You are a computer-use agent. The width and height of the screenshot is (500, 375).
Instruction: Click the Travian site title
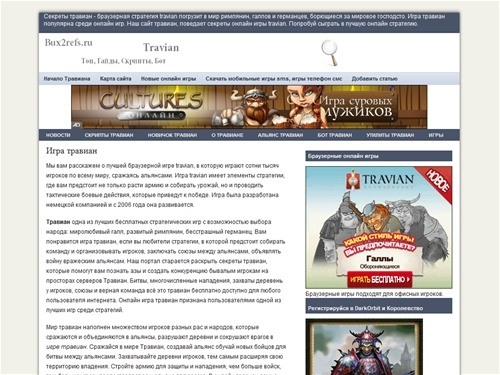click(x=161, y=48)
